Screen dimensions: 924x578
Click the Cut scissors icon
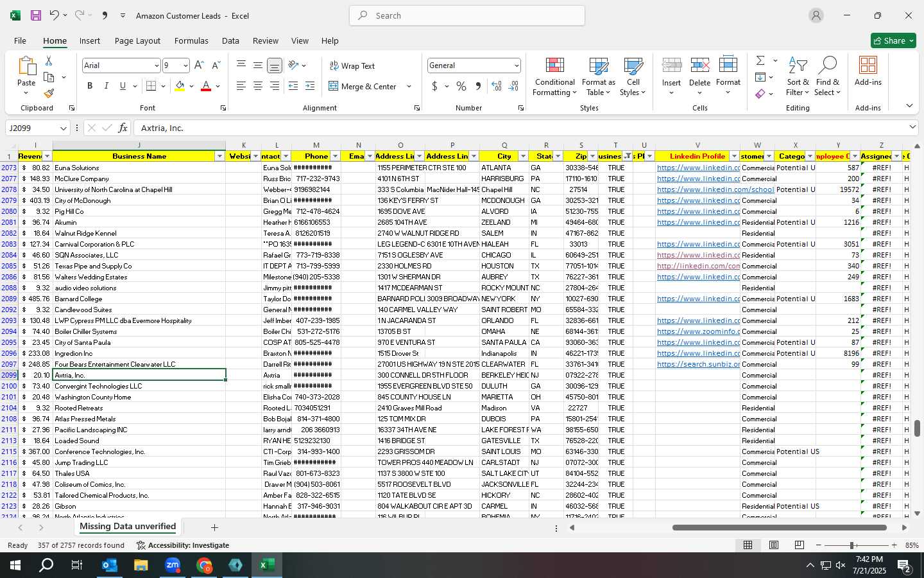49,60
